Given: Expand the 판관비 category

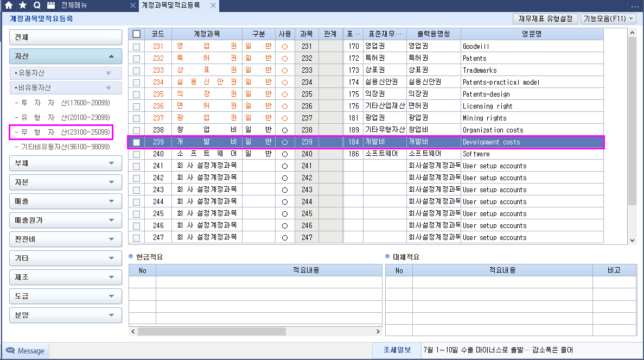Looking at the screenshot, I should tap(66, 239).
